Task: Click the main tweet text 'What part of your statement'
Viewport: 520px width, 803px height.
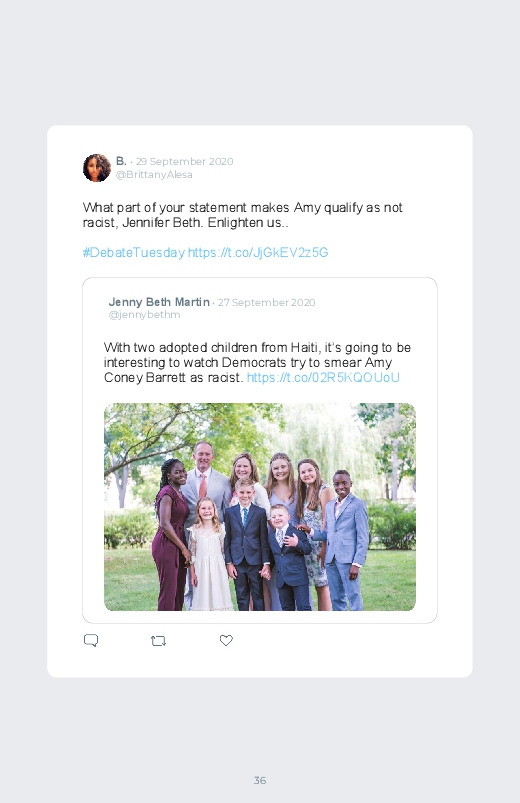Action: pos(242,215)
